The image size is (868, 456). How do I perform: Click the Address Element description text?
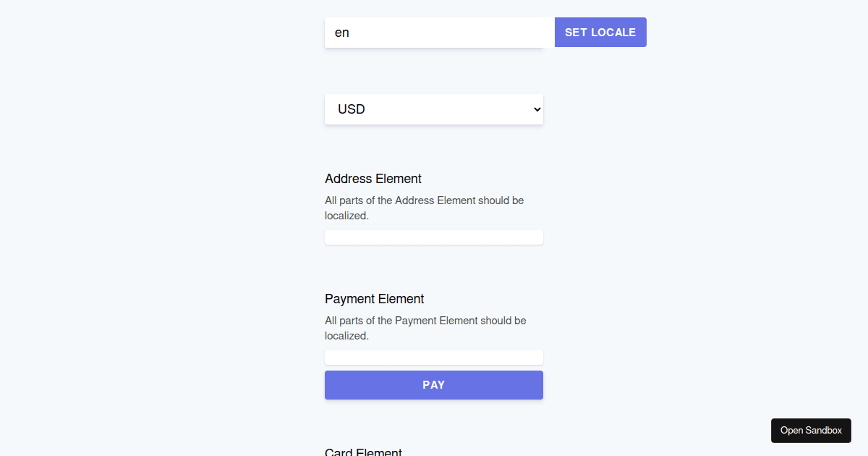[x=424, y=208]
